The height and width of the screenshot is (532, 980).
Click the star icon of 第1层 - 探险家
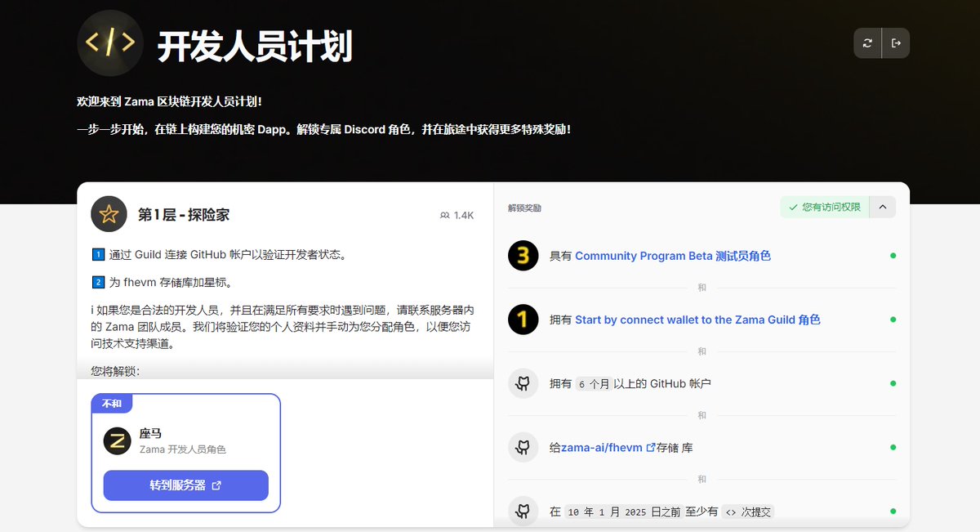pyautogui.click(x=109, y=214)
